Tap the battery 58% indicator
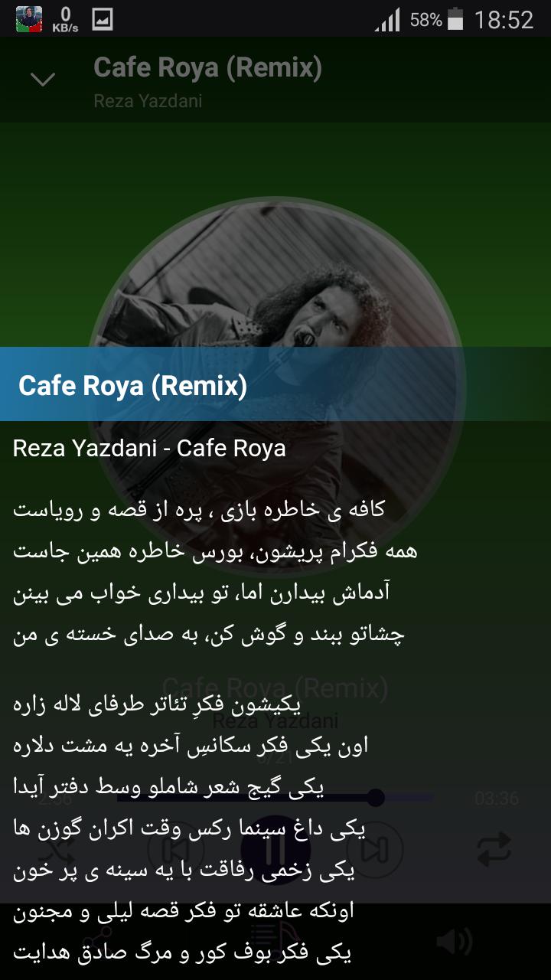The width and height of the screenshot is (551, 980). (437, 20)
